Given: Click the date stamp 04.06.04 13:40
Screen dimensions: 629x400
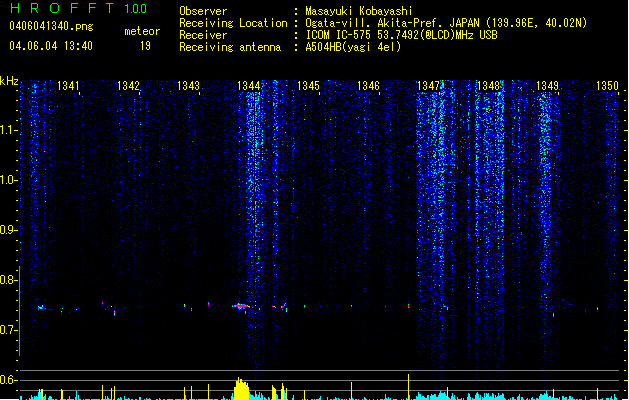Looking at the screenshot, I should [x=51, y=46].
